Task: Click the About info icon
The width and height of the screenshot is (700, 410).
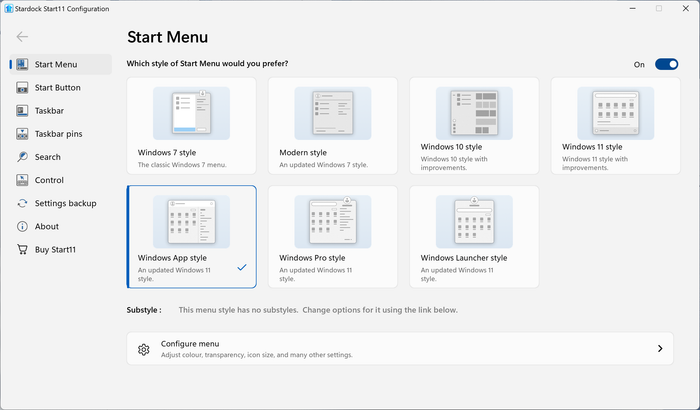Action: pyautogui.click(x=22, y=226)
